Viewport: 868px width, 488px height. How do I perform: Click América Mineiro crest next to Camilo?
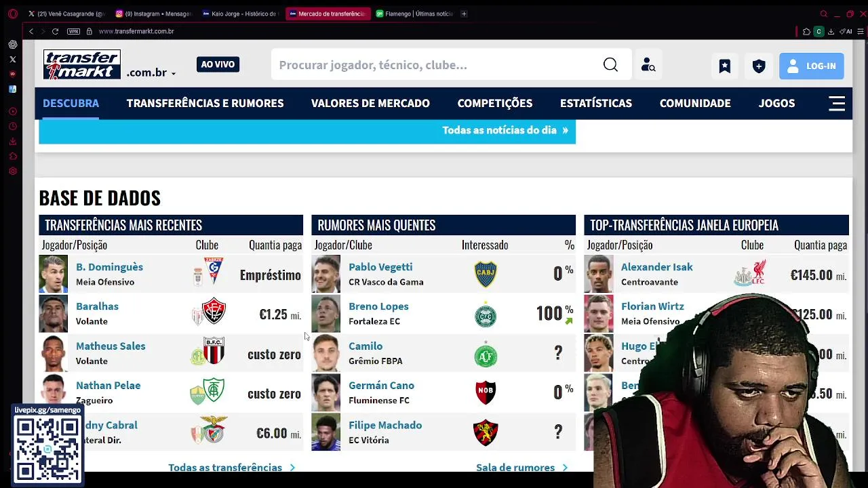pos(486,354)
